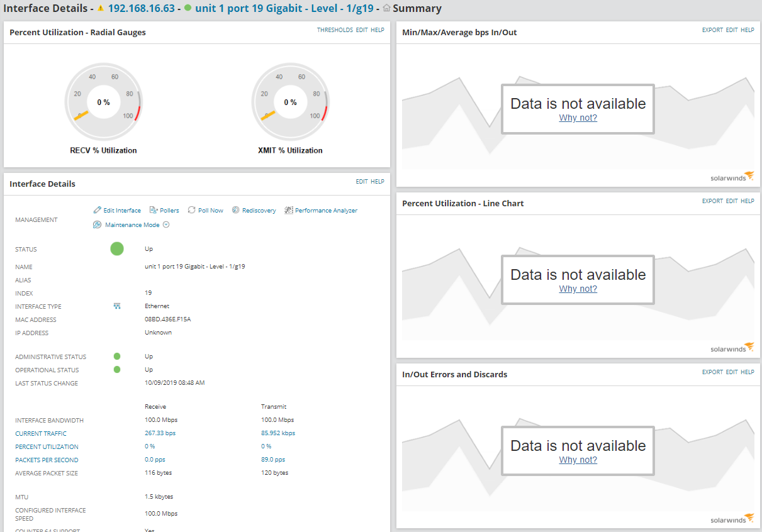Click the SolarWinds logo in Percent Utilization Line Chart
The height and width of the screenshot is (532, 762).
click(x=732, y=348)
